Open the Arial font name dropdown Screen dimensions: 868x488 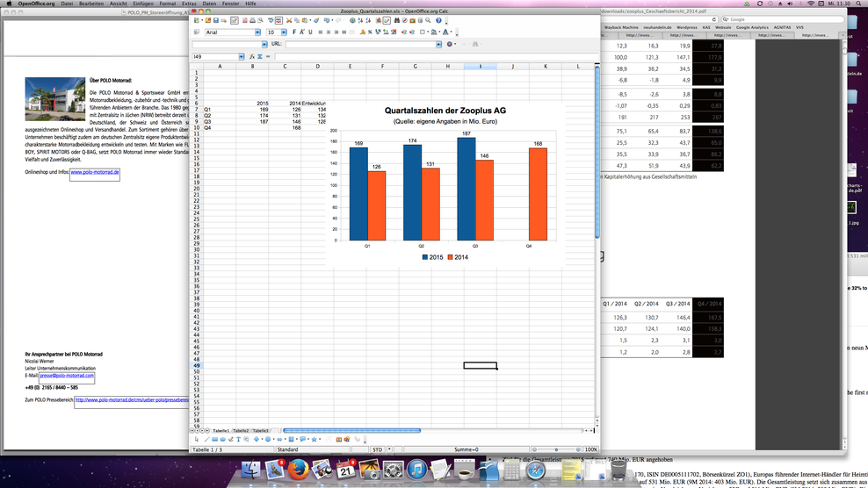coord(257,32)
